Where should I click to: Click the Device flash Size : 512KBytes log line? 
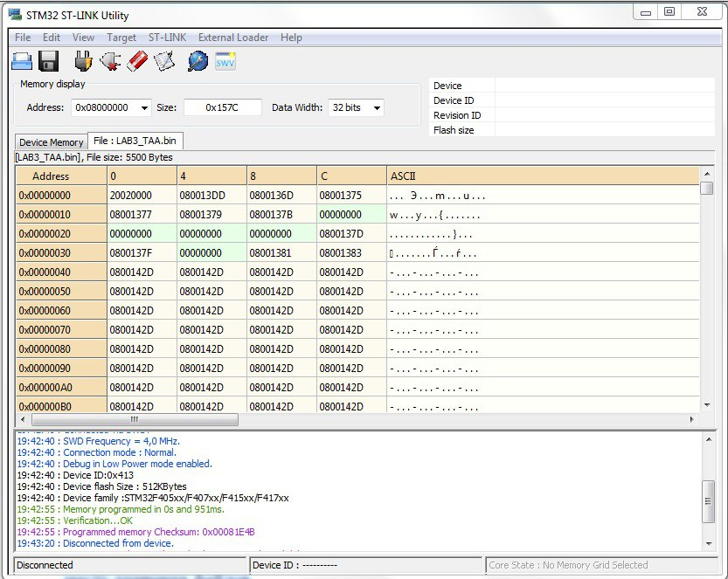tap(101, 486)
